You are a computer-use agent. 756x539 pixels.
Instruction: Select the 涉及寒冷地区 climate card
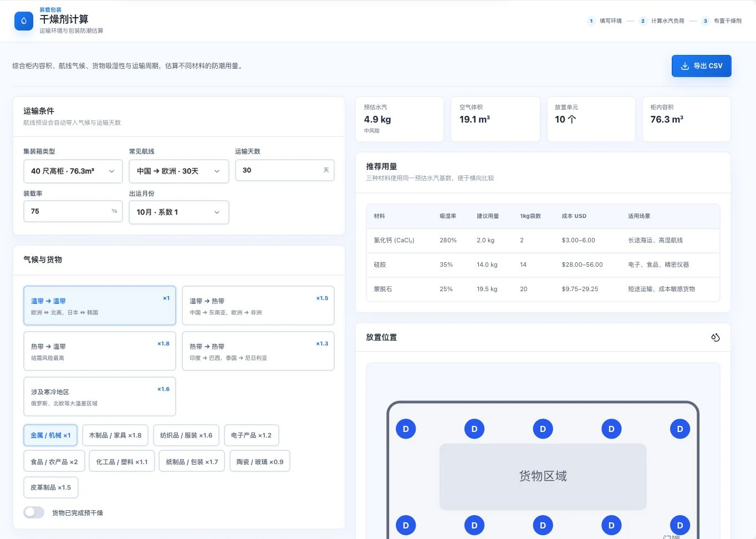(100, 396)
